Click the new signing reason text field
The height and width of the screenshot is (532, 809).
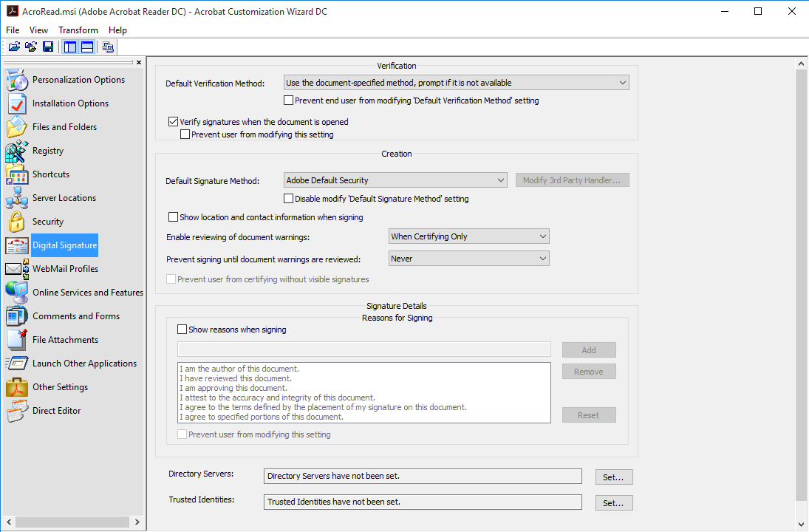[364, 349]
